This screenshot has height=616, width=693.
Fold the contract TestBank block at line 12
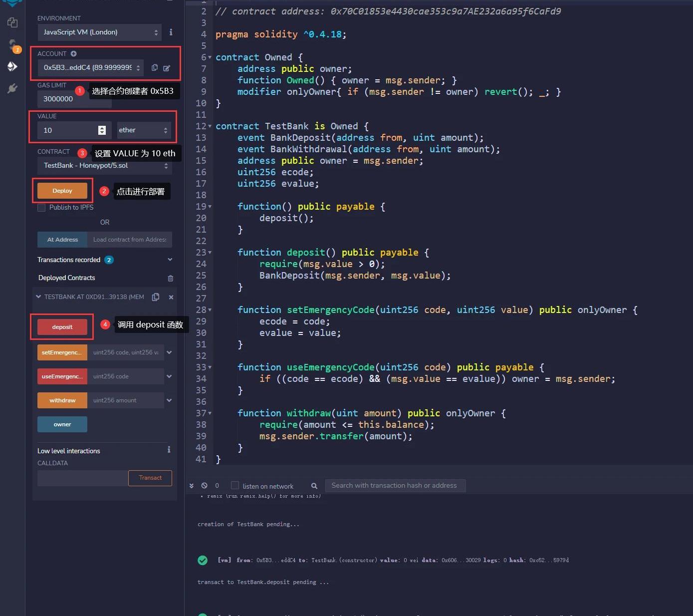pos(210,126)
